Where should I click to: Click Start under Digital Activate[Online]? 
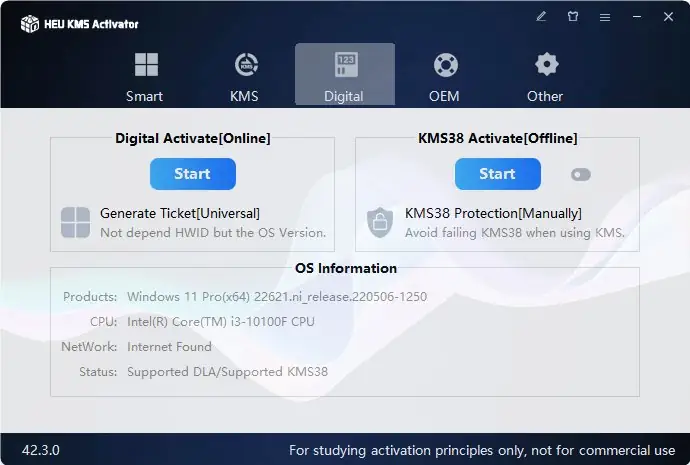click(x=193, y=174)
